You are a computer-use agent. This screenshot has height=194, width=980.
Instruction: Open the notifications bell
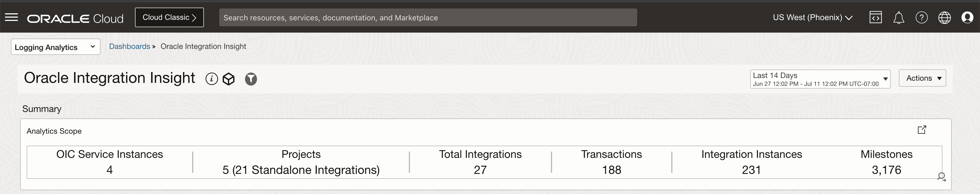899,18
